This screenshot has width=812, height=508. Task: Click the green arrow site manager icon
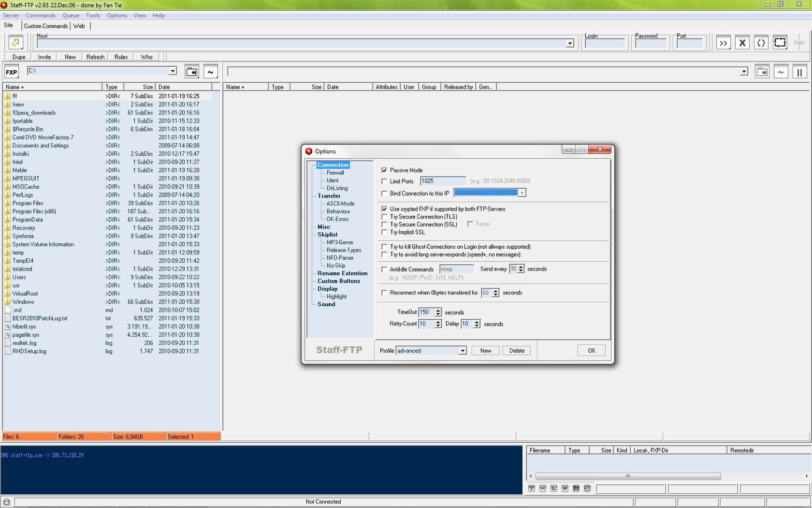(x=15, y=43)
